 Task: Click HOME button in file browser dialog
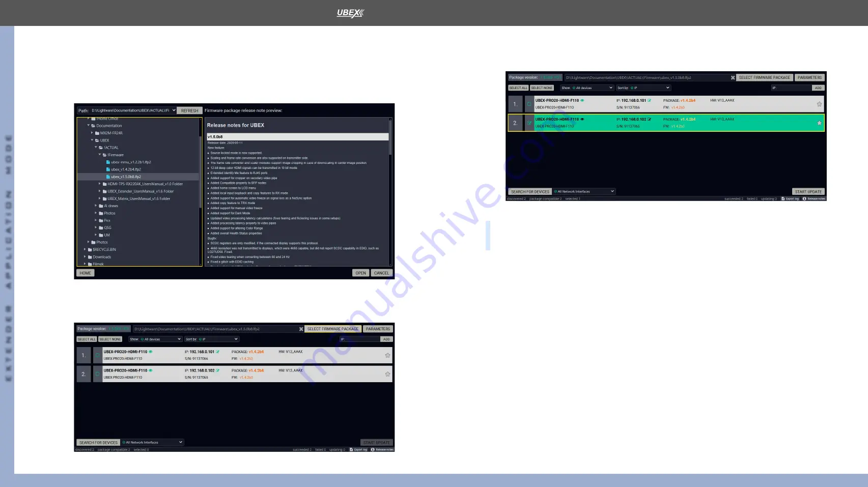pyautogui.click(x=86, y=273)
